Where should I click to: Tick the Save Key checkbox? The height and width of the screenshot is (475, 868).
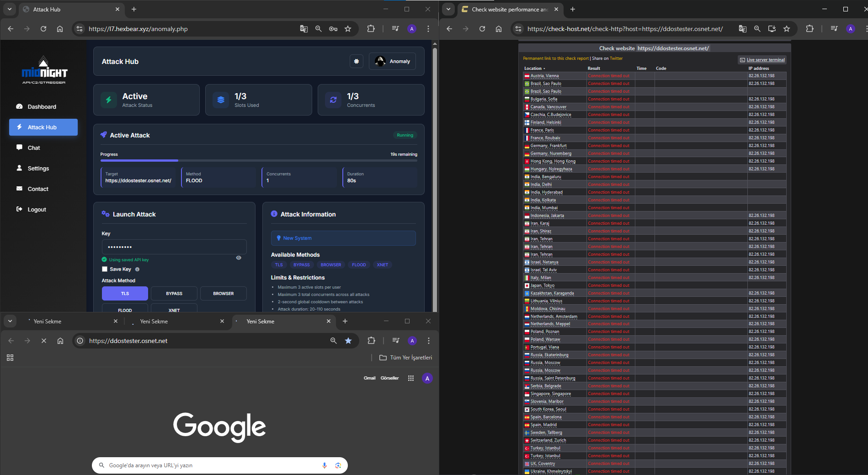pyautogui.click(x=105, y=269)
